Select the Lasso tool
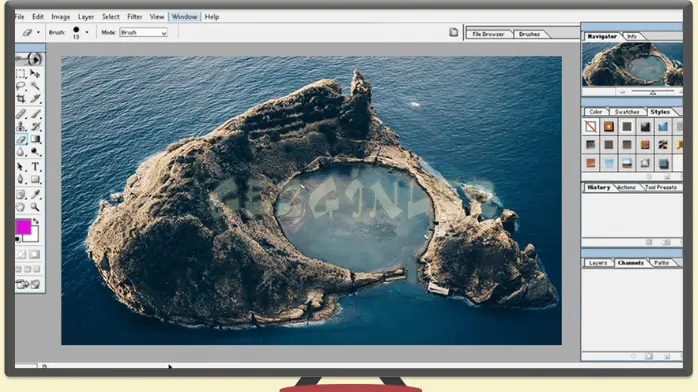Image resolution: width=698 pixels, height=392 pixels. coord(21,86)
